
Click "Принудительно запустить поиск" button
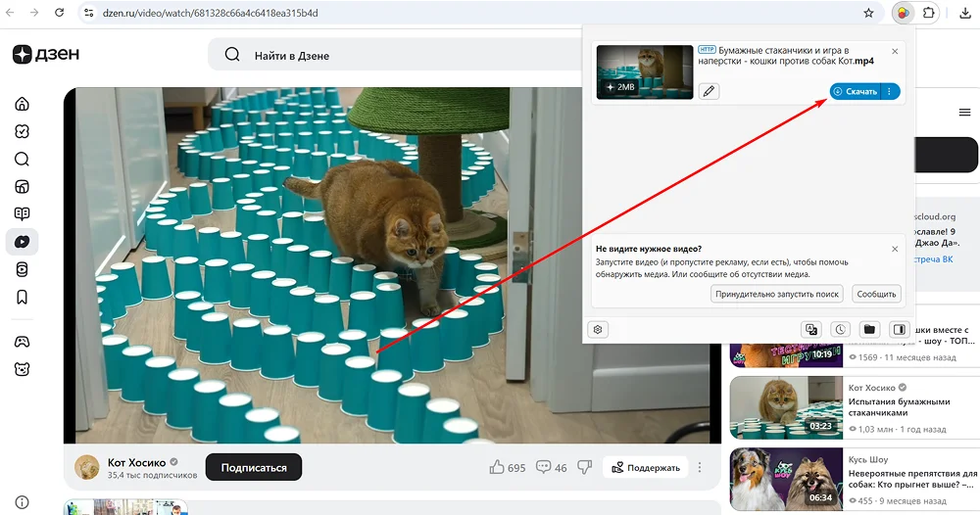coord(777,294)
